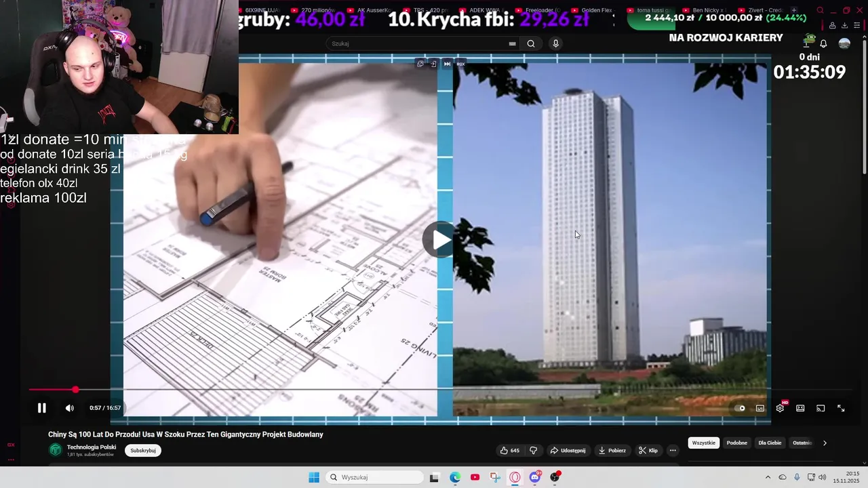This screenshot has width=868, height=488.
Task: Open browser downloads icon
Action: point(844,26)
